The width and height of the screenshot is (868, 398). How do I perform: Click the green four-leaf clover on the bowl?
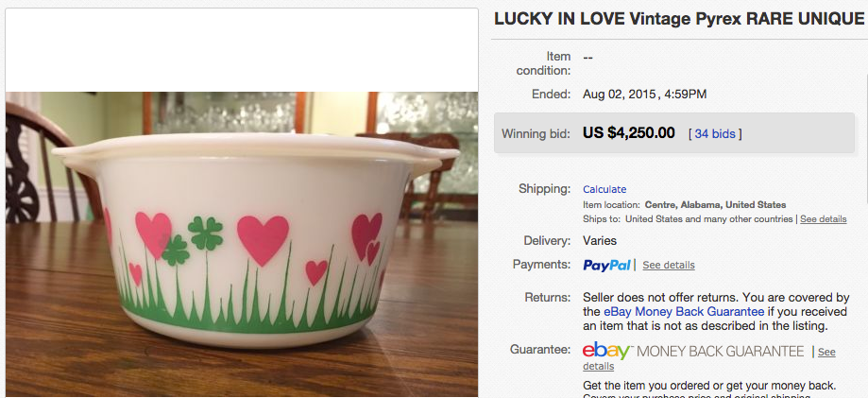(x=204, y=232)
